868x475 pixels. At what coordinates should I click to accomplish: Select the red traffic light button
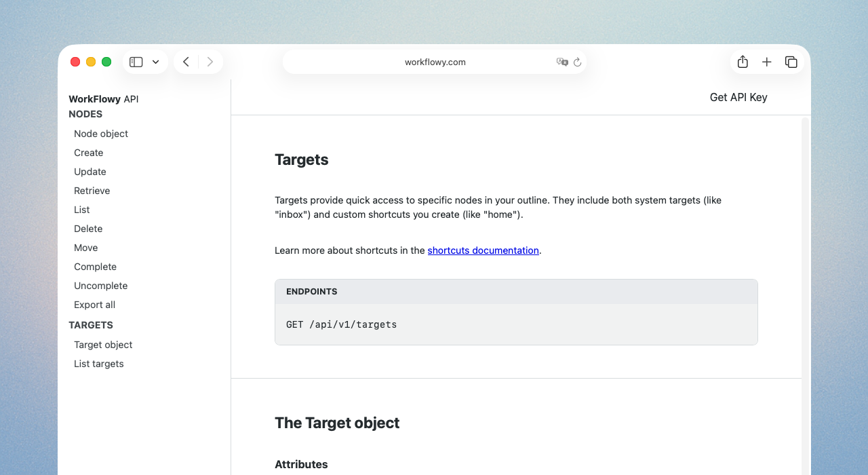coord(75,61)
